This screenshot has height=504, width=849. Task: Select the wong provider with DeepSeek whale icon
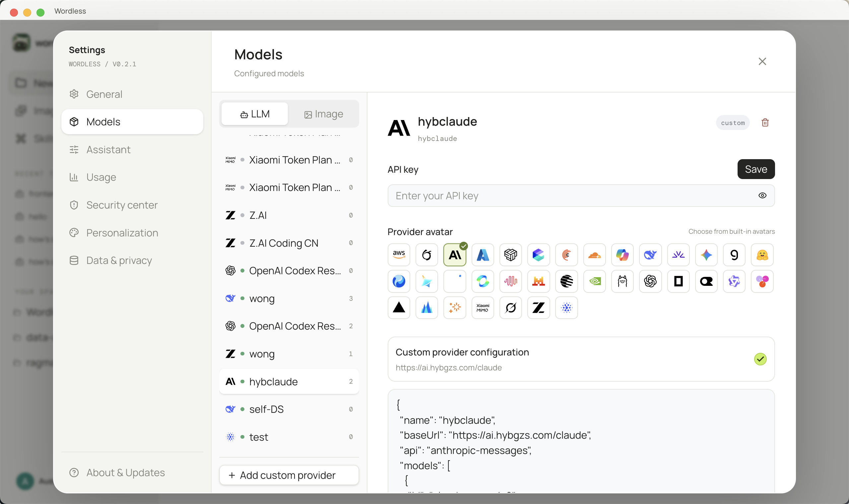tap(289, 298)
